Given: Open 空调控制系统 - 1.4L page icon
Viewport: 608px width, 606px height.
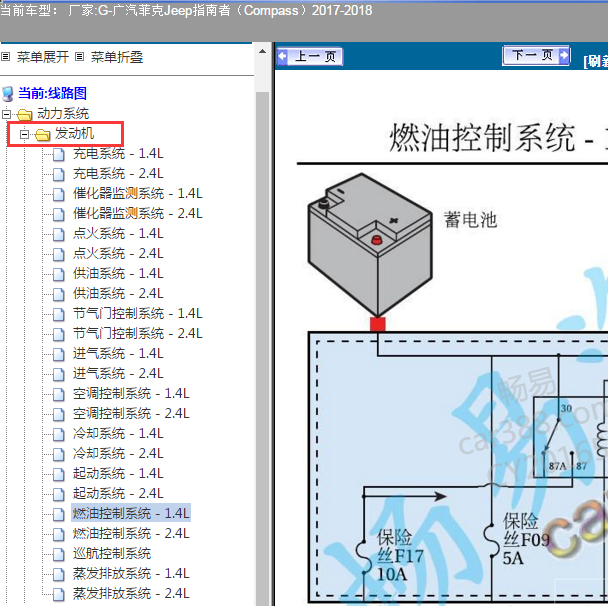Looking at the screenshot, I should [59, 394].
